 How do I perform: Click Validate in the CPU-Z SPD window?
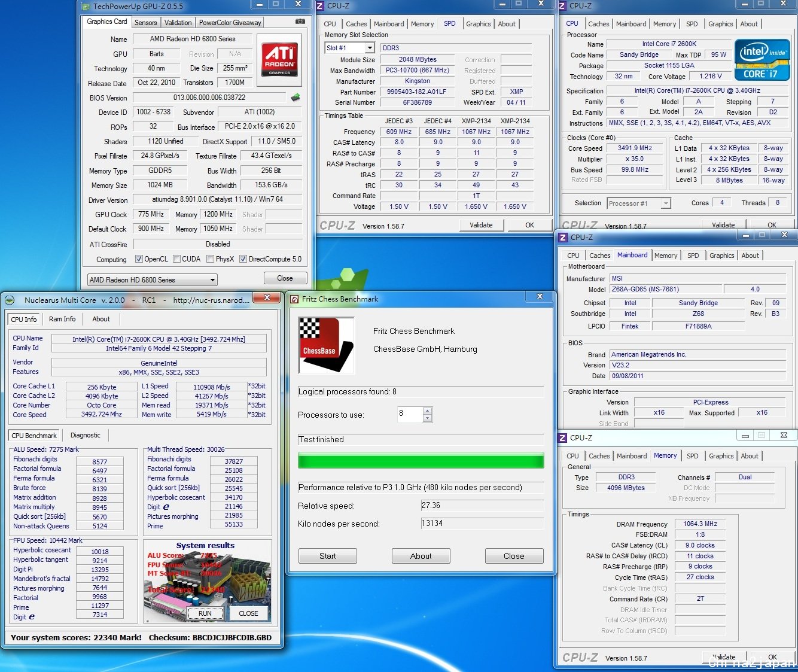(x=481, y=225)
